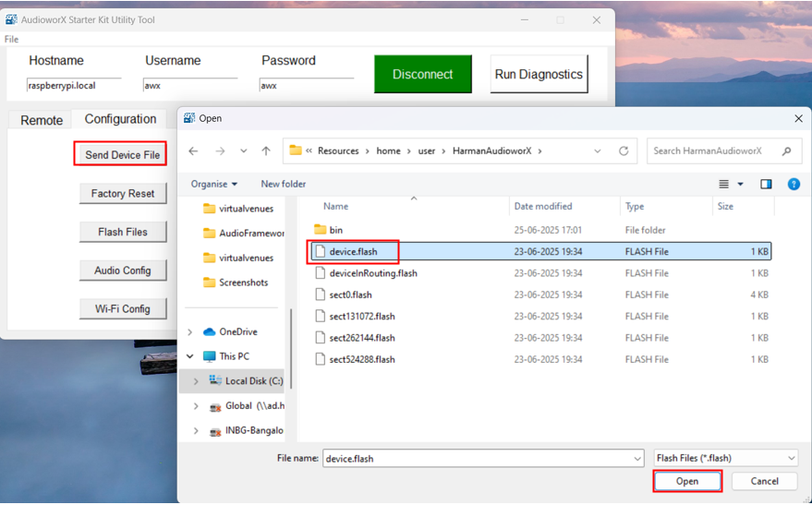Open the File name dropdown arrow

(x=637, y=459)
